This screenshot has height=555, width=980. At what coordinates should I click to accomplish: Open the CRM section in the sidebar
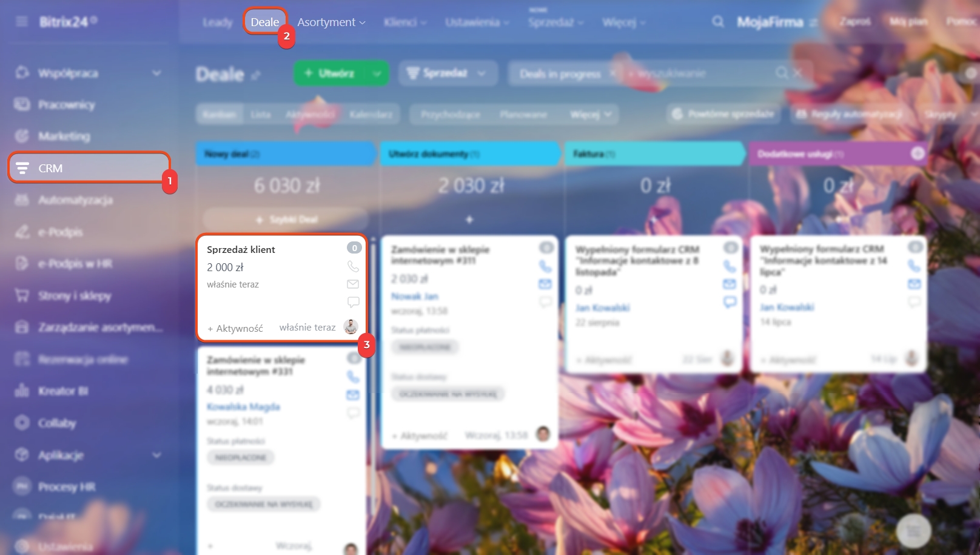tap(89, 168)
